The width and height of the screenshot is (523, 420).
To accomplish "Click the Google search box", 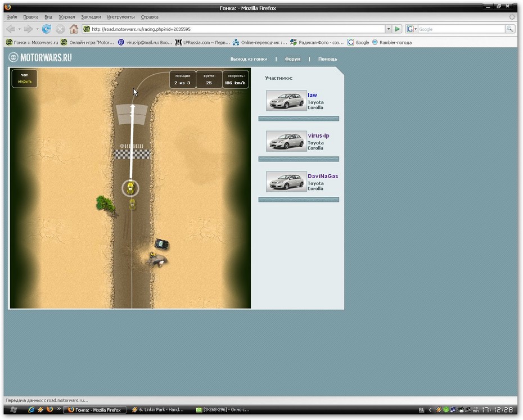I will 461,29.
